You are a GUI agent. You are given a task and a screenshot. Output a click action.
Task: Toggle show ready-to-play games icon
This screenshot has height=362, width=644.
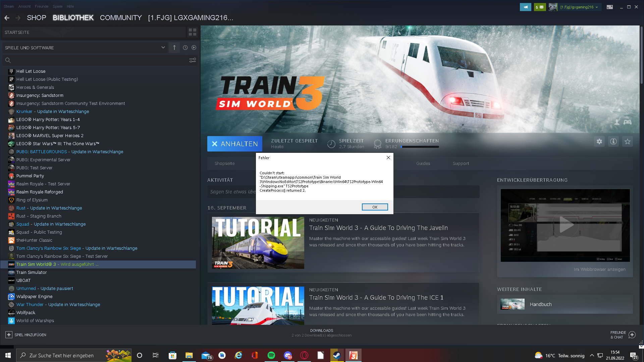(194, 48)
